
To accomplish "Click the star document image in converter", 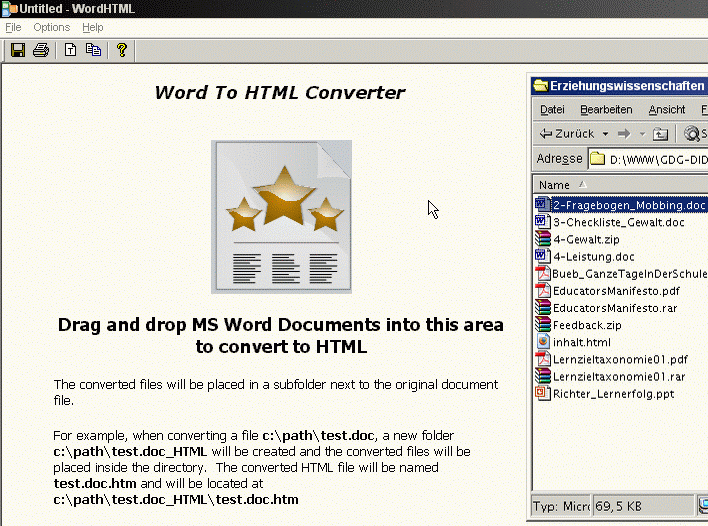I will click(281, 216).
